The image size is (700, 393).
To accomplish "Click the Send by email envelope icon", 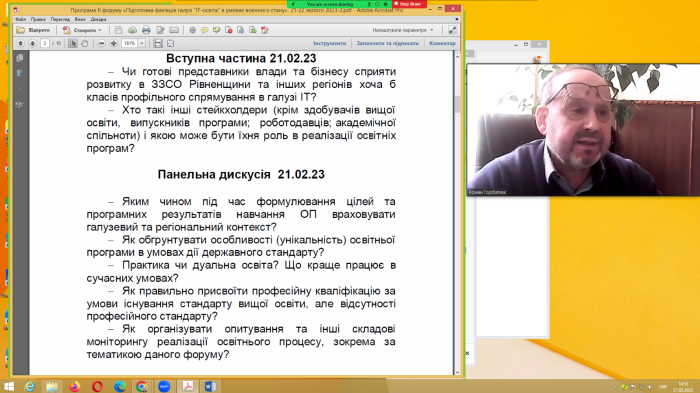I will pos(174,30).
